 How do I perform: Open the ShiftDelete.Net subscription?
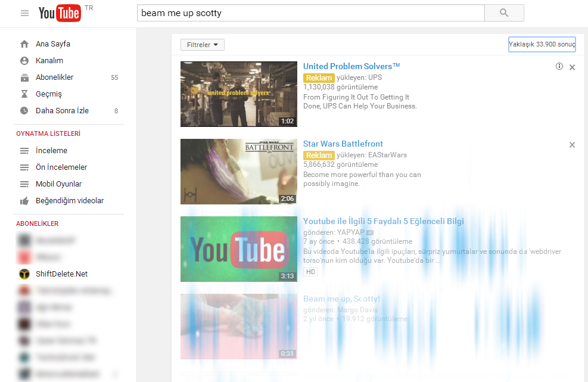[61, 274]
